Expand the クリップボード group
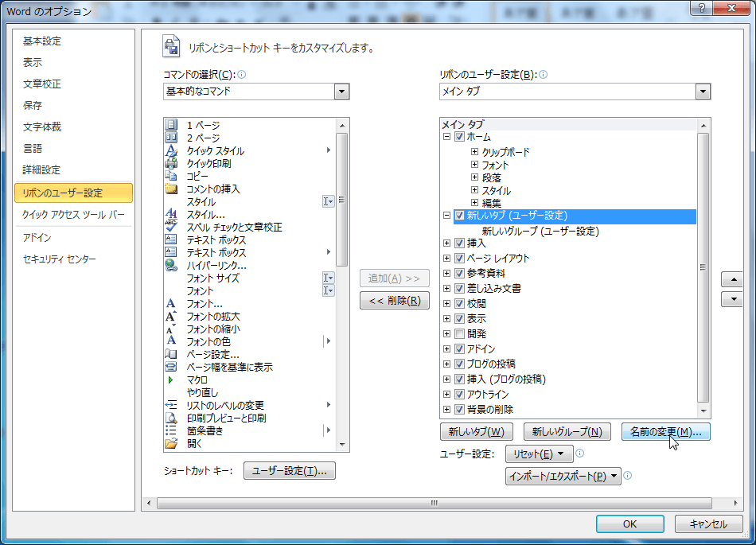The image size is (756, 545). point(474,152)
